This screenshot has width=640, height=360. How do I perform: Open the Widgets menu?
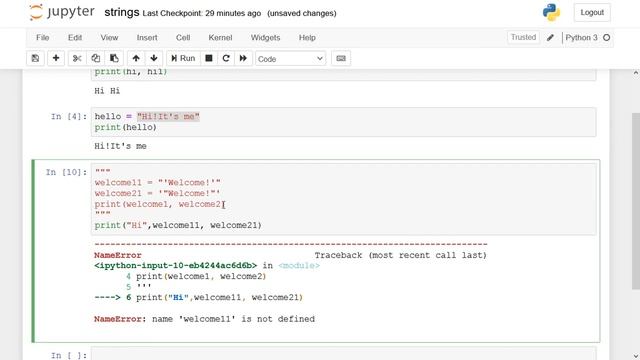coord(265,38)
